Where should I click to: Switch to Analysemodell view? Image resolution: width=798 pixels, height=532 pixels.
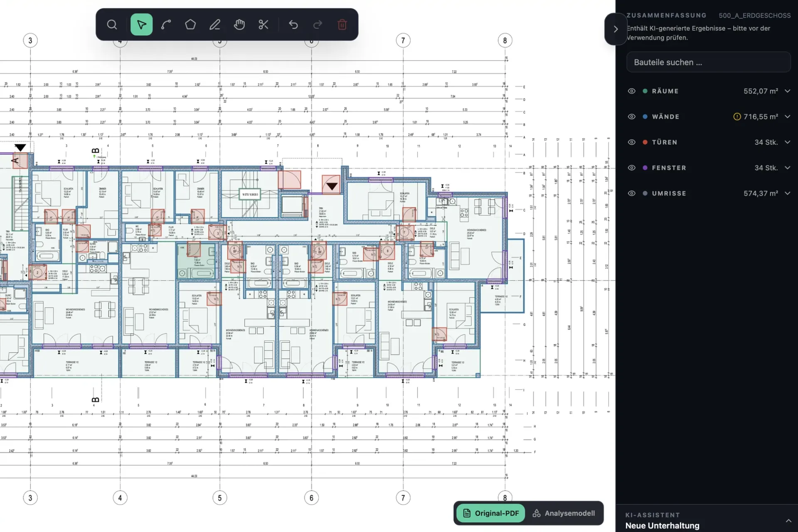[x=564, y=513]
